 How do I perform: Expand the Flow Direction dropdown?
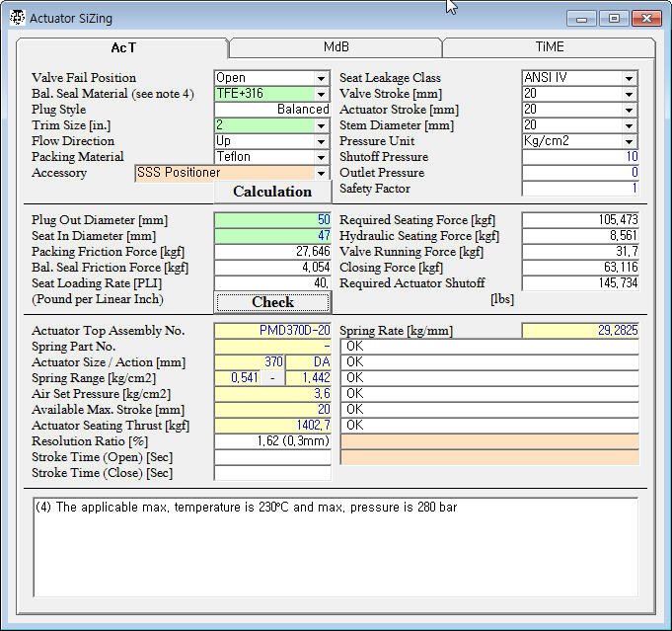(x=321, y=141)
